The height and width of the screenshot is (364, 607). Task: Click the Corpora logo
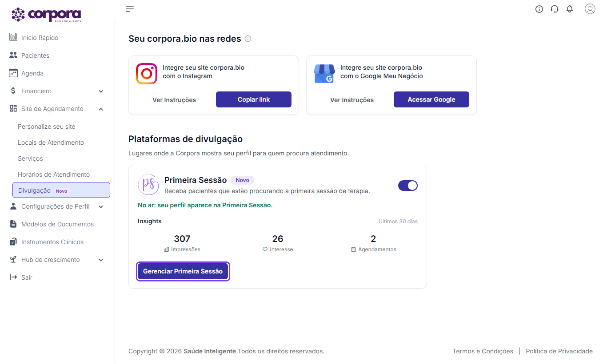pyautogui.click(x=46, y=15)
